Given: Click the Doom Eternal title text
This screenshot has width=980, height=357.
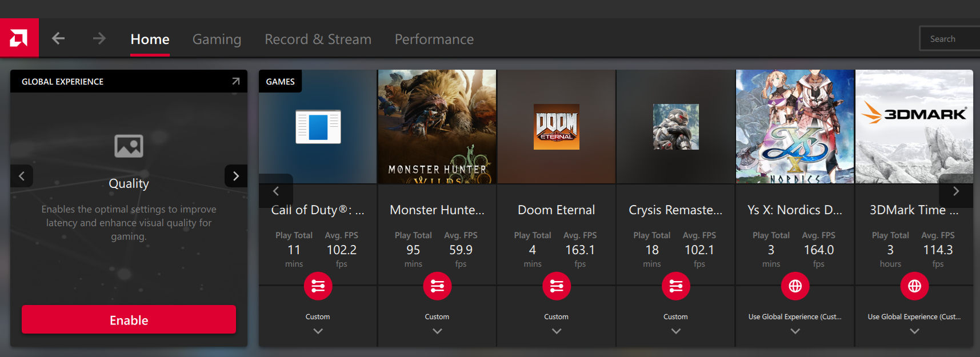Looking at the screenshot, I should coord(557,210).
